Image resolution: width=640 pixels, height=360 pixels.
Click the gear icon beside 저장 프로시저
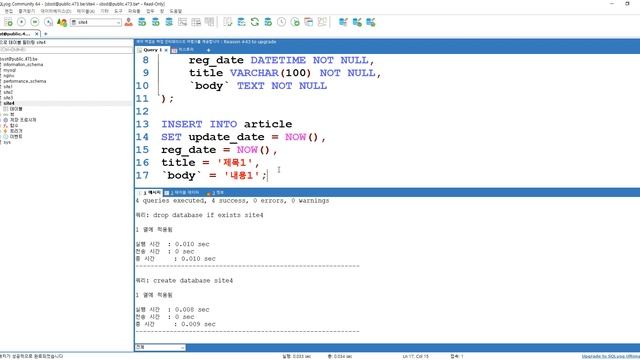[6, 120]
